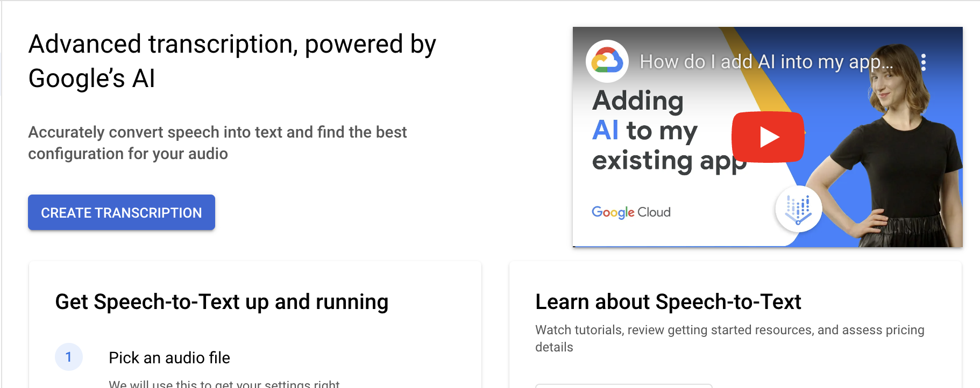980x388 pixels.
Task: Select the step 1 number badge
Action: [x=69, y=357]
